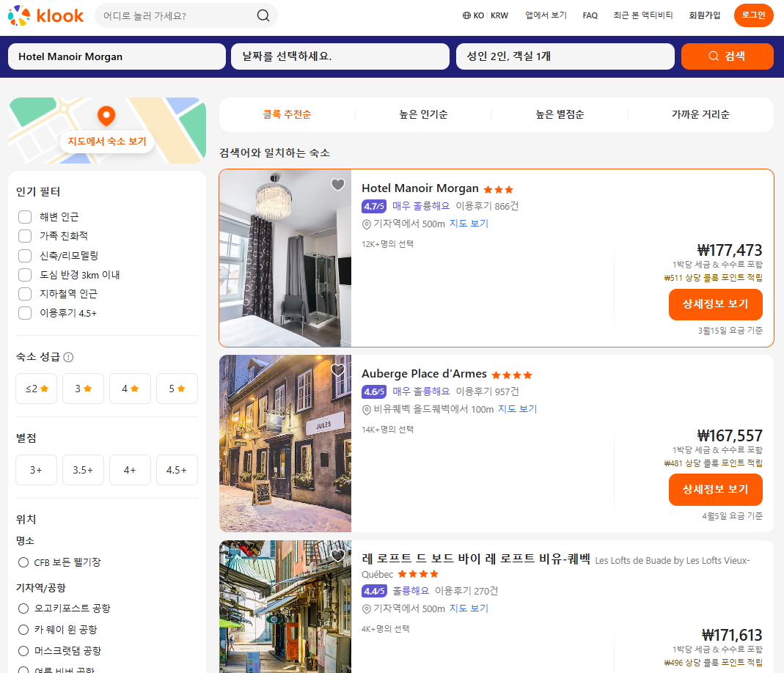This screenshot has height=673, width=784.
Task: Open the FAQ link in header
Action: tap(590, 15)
